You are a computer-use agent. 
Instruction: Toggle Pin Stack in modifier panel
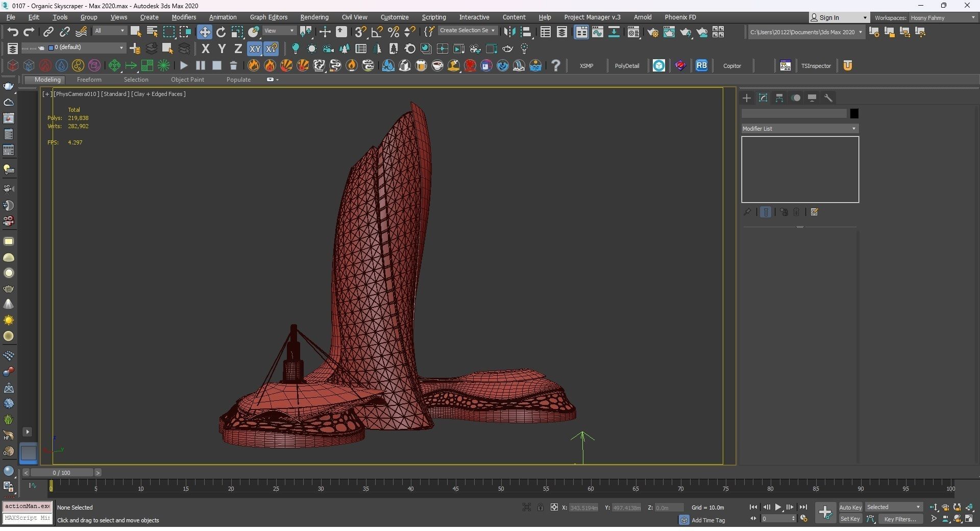[x=747, y=212]
